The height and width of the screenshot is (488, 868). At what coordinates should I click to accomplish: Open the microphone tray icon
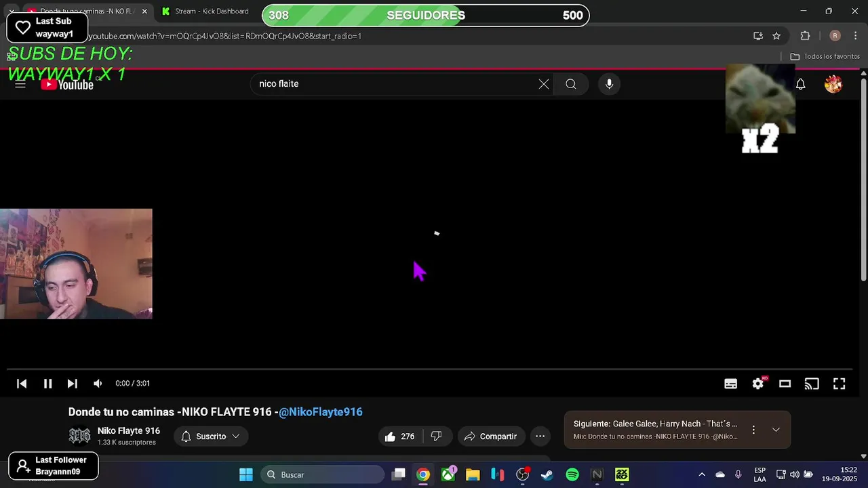tap(738, 474)
